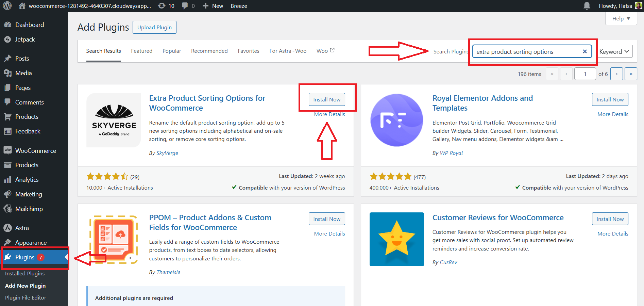
Task: Install Extra Product Sorting Options plugin
Action: tap(326, 99)
